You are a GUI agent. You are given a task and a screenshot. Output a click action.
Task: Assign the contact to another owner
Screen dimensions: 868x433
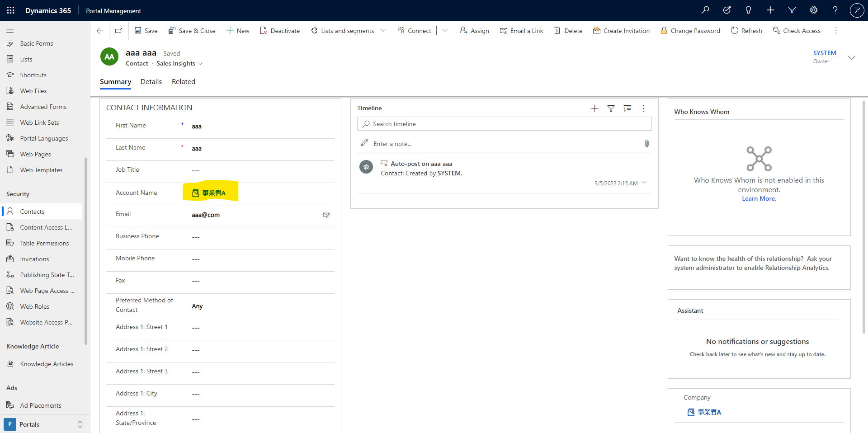[x=474, y=31]
